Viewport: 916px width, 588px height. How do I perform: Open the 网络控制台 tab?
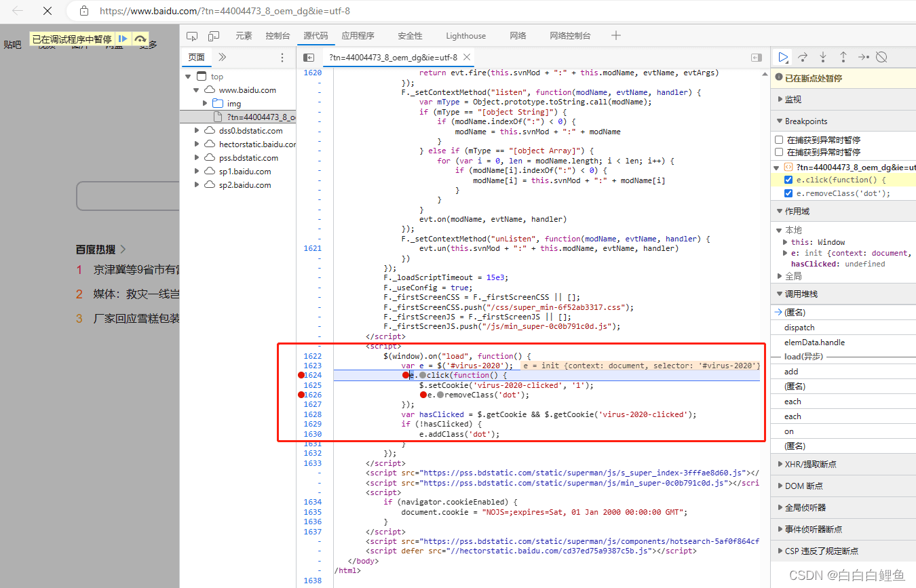click(x=570, y=36)
